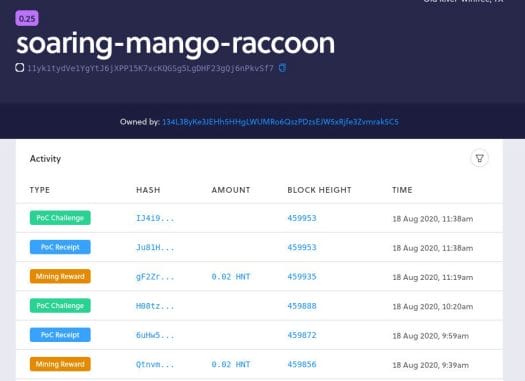Click the BLOCK HEIGHT column header

[x=319, y=190]
